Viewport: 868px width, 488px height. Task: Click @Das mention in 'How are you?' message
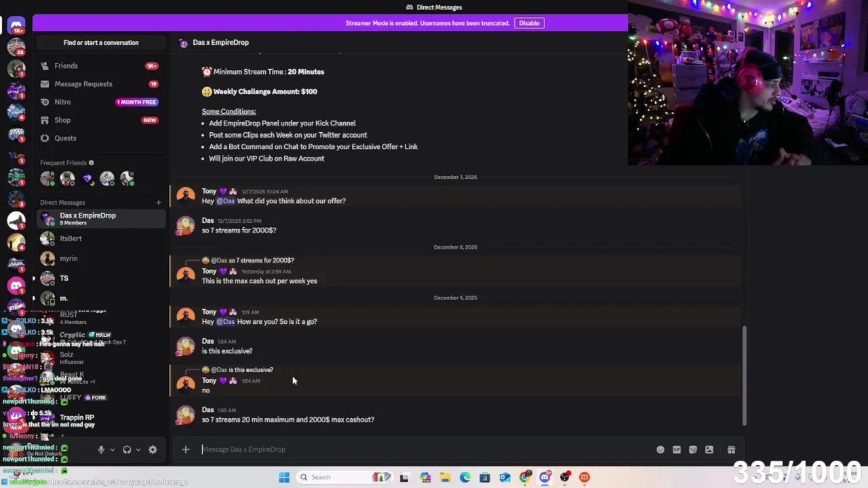pyautogui.click(x=225, y=322)
